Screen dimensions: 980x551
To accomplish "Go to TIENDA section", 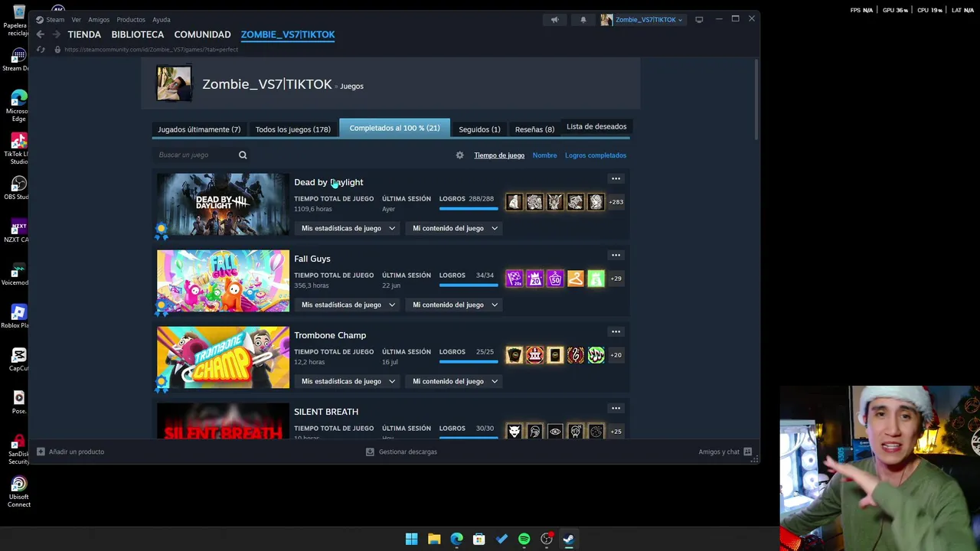I will (84, 34).
